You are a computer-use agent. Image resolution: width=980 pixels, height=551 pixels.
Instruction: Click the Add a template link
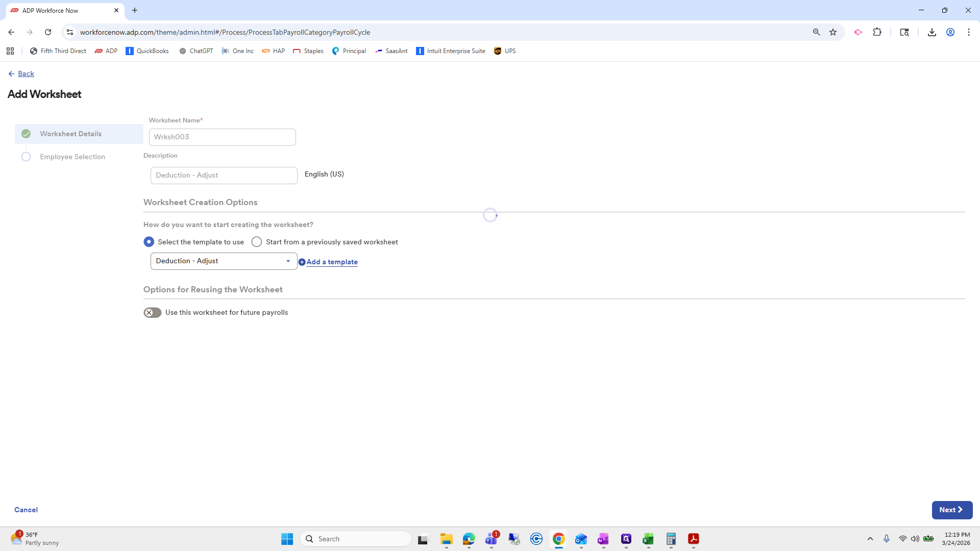click(332, 262)
